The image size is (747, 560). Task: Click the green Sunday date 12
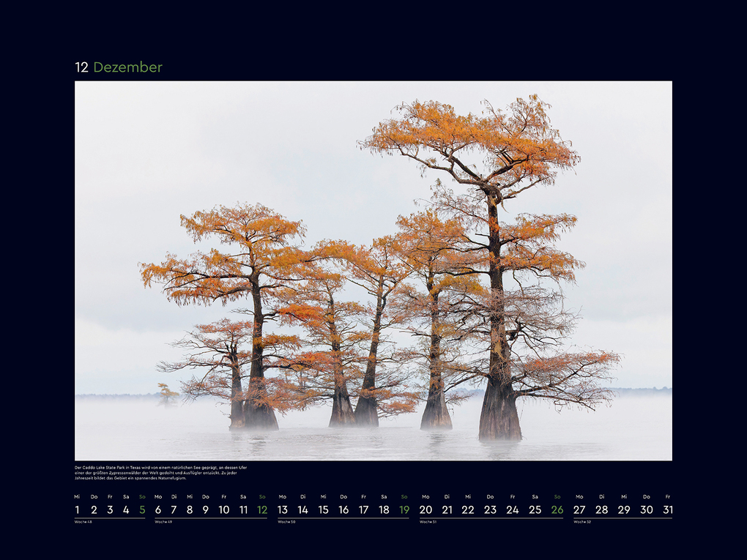tap(261, 508)
